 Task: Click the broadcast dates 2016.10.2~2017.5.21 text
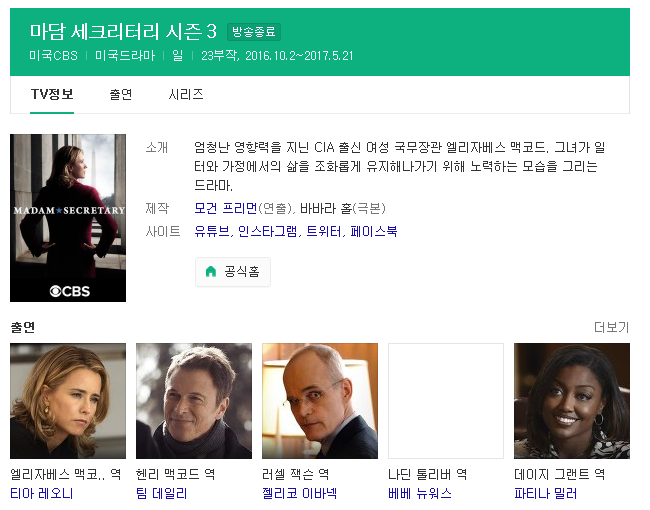[299, 56]
